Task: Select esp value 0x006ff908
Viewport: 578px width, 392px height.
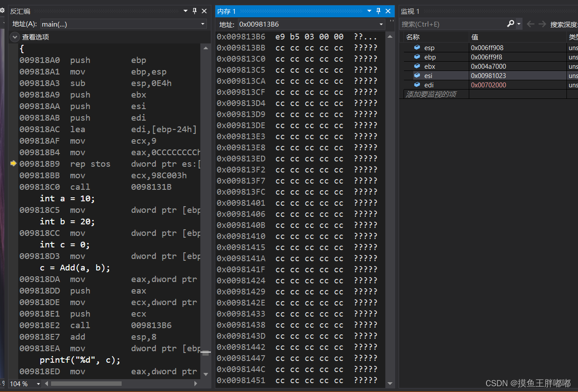Action: [x=487, y=47]
